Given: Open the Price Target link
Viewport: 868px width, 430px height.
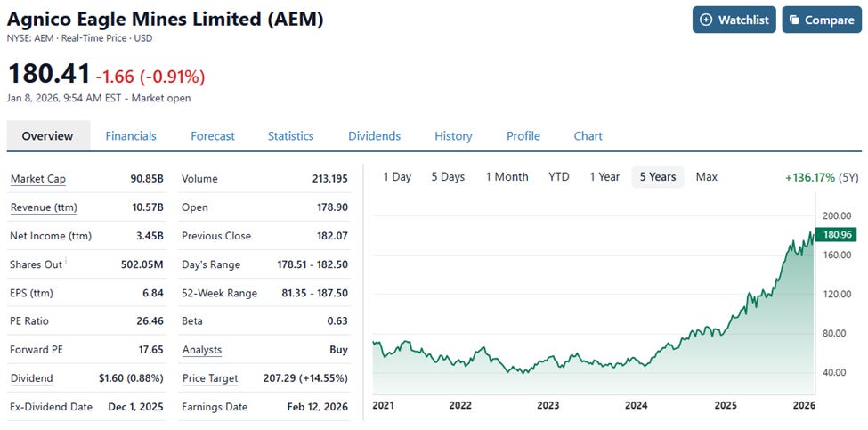Looking at the screenshot, I should [x=210, y=378].
